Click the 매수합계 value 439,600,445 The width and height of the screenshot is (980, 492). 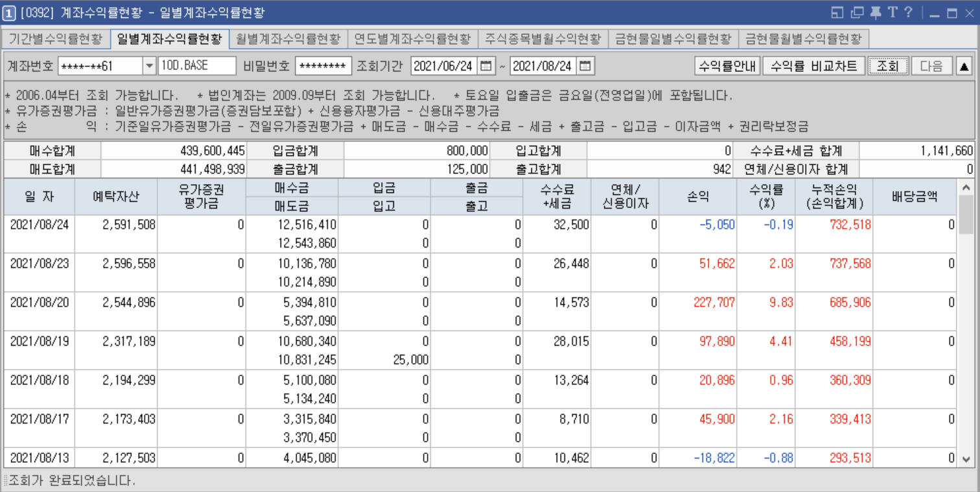click(x=213, y=151)
